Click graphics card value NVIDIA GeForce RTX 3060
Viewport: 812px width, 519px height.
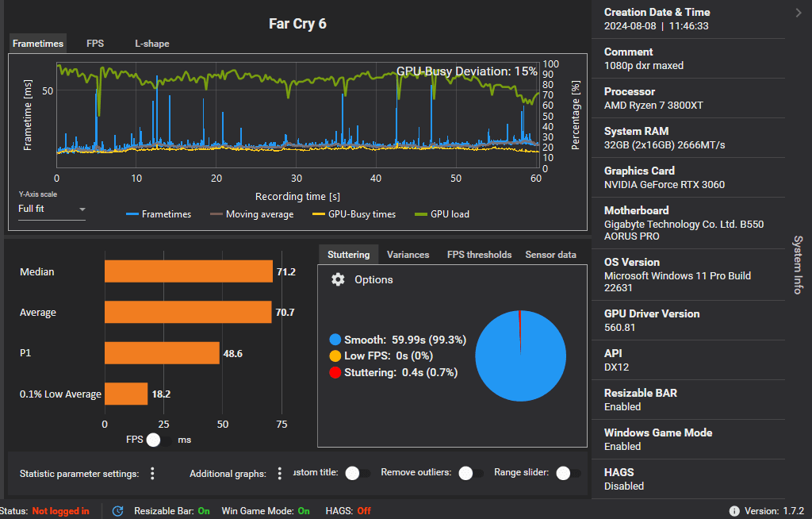[x=665, y=185]
